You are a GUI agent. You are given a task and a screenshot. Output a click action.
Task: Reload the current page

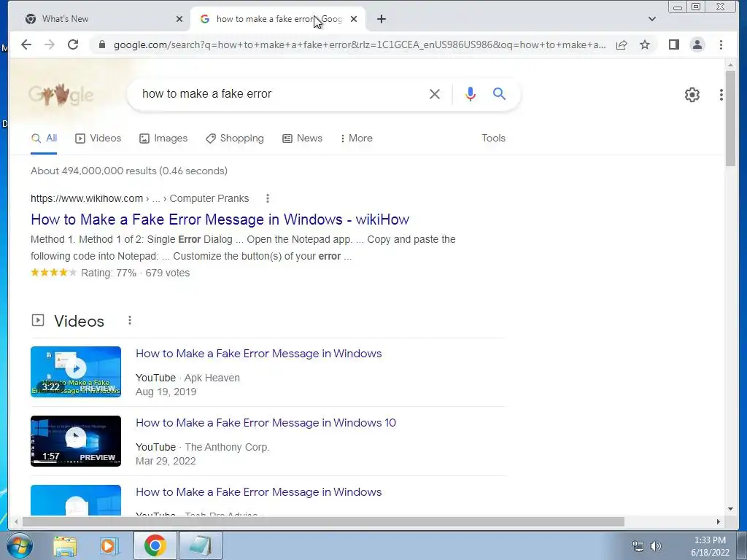(73, 44)
